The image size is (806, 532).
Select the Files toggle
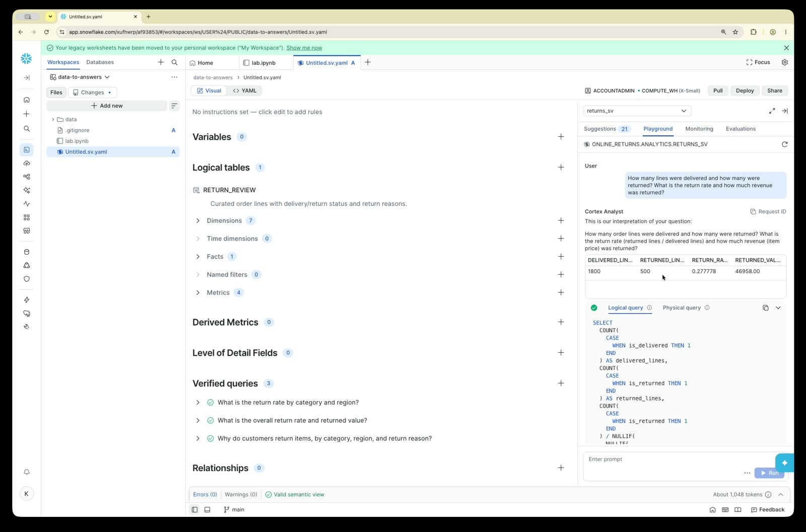coord(56,93)
